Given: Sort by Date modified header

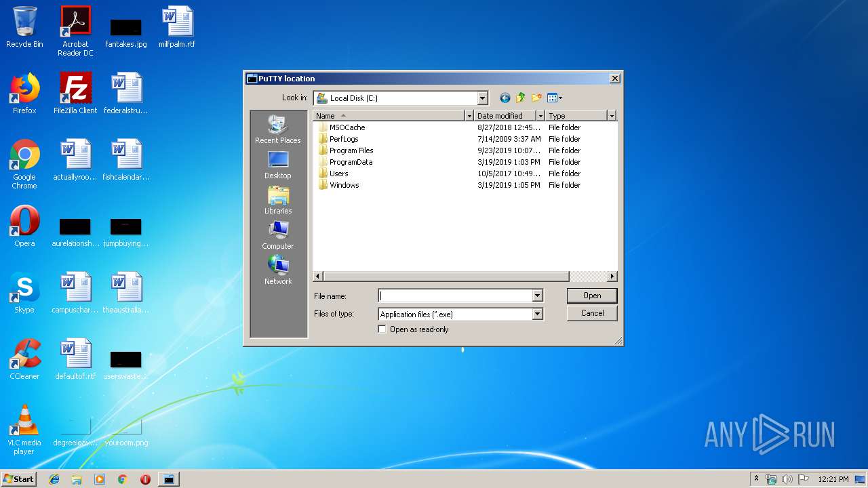Looking at the screenshot, I should 505,116.
